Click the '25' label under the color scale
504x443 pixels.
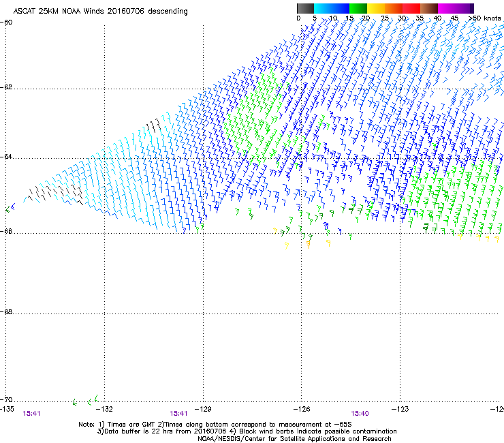pos(385,18)
